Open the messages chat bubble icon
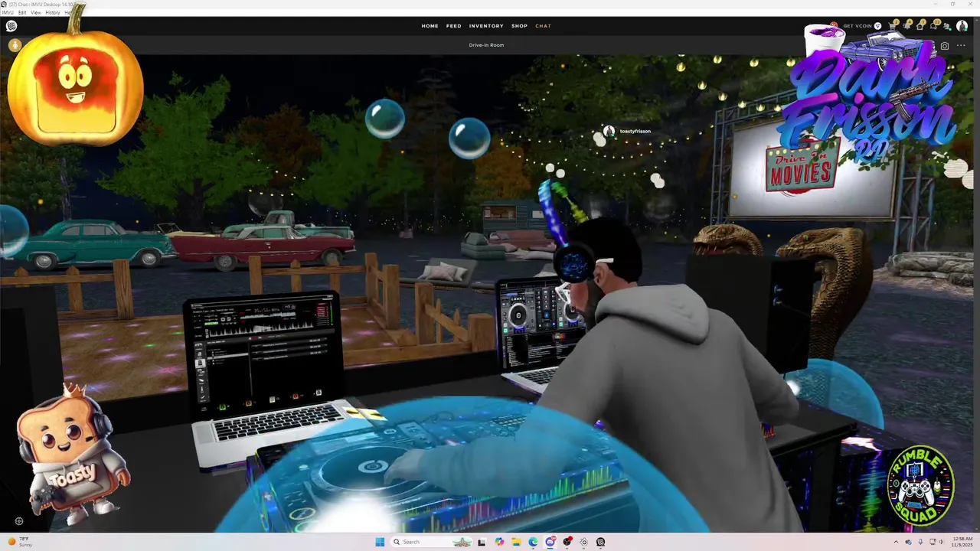The image size is (980, 551). coord(933,26)
